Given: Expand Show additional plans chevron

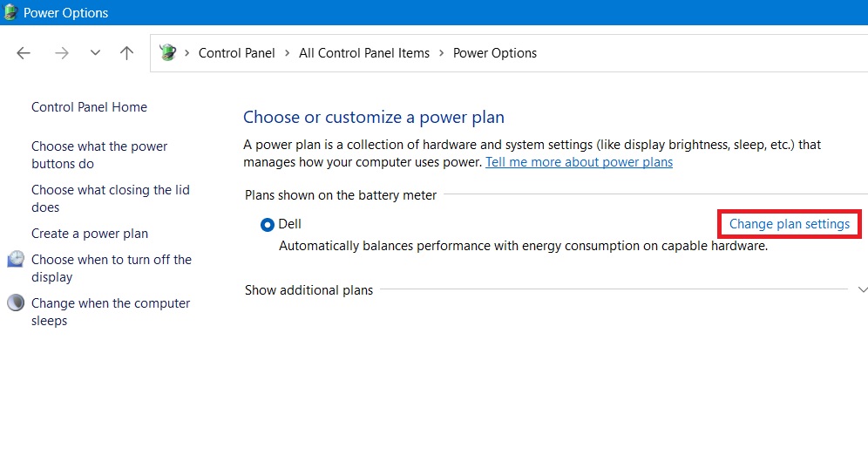Looking at the screenshot, I should tap(862, 289).
